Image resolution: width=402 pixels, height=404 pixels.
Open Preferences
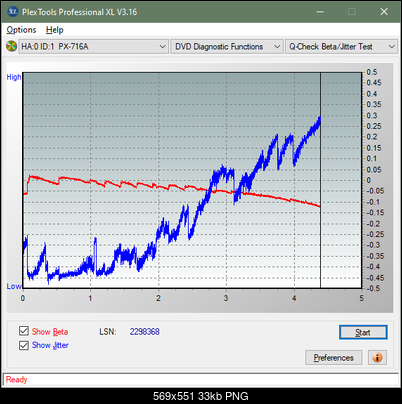click(x=333, y=358)
